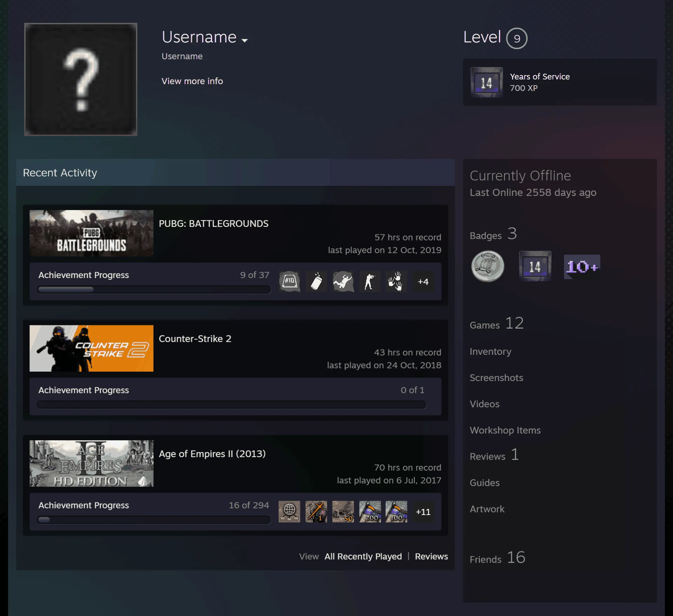
Task: Open the Games 12 list
Action: pyautogui.click(x=497, y=323)
